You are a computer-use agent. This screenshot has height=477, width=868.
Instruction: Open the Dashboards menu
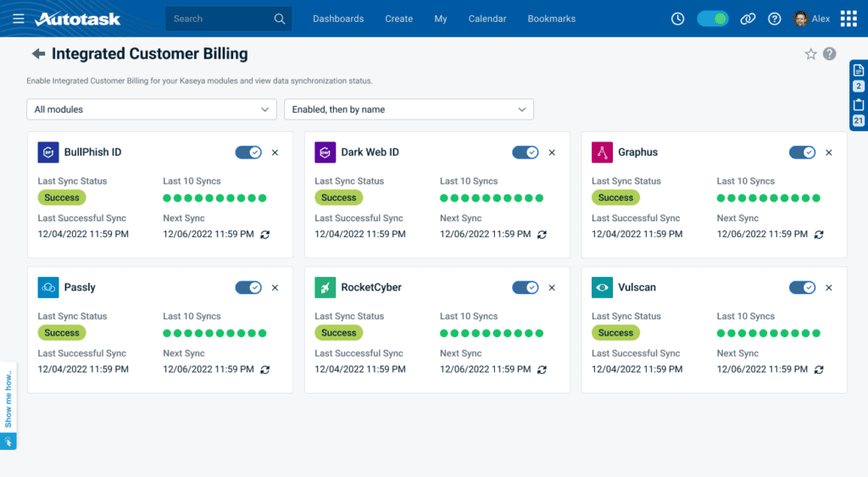pos(338,19)
